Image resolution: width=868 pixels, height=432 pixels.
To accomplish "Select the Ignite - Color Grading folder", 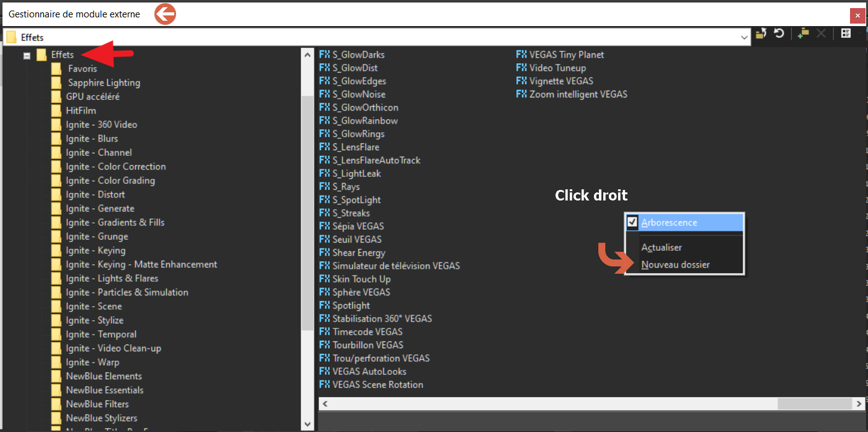I will coord(110,181).
